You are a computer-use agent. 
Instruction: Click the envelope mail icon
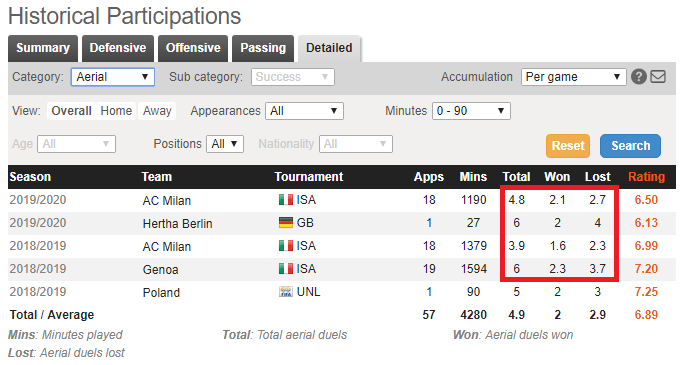click(658, 77)
